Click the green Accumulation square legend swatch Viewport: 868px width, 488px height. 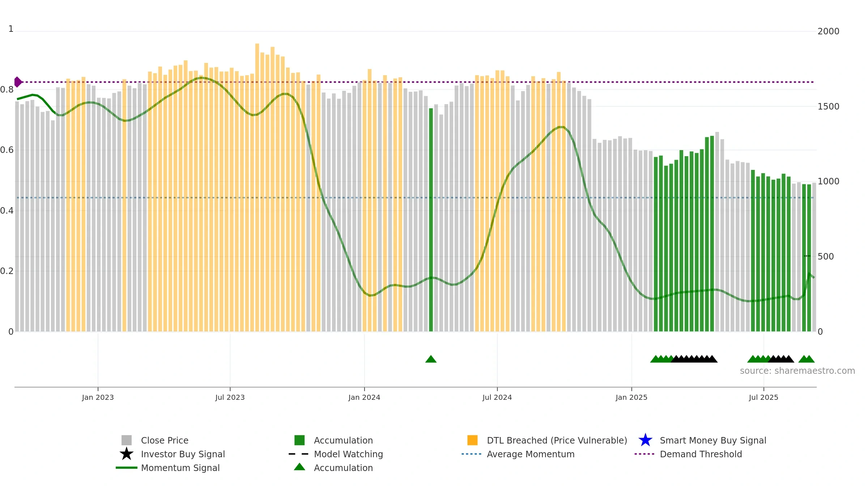pos(299,440)
